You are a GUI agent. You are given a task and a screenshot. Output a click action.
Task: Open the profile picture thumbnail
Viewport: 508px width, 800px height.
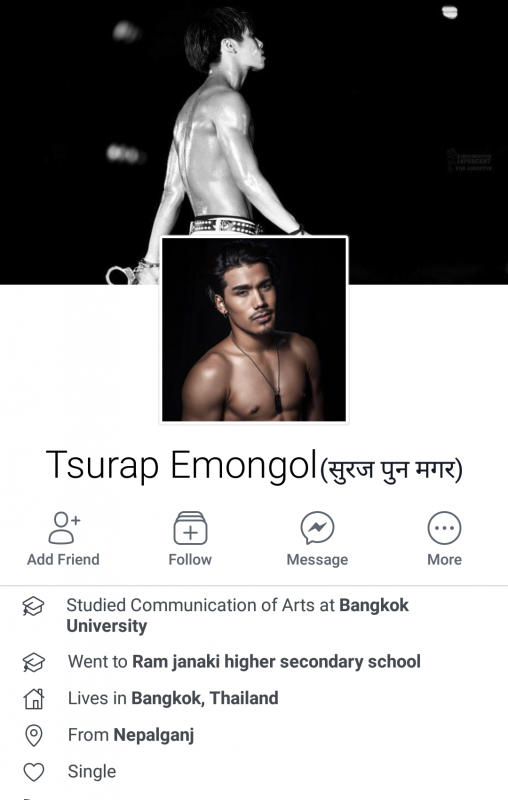coord(254,330)
